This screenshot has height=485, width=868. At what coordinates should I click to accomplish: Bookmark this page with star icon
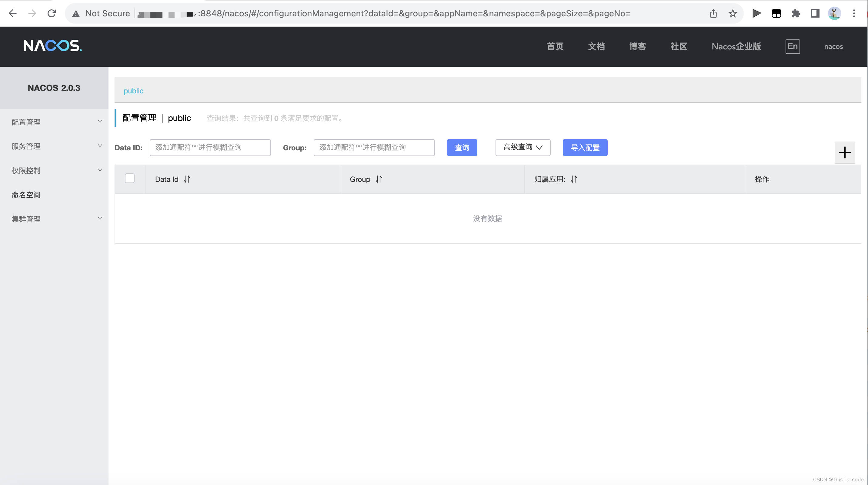(733, 13)
